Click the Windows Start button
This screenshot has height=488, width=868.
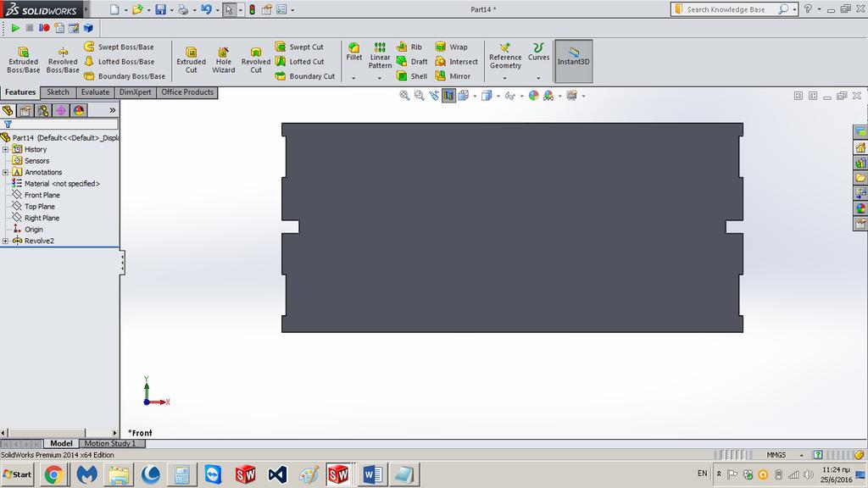click(18, 474)
